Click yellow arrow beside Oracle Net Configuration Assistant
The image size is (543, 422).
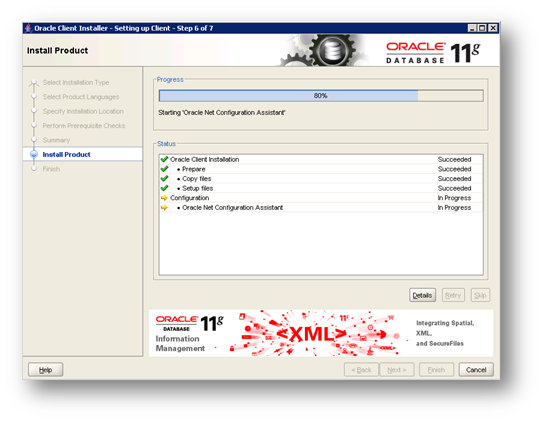tap(164, 208)
